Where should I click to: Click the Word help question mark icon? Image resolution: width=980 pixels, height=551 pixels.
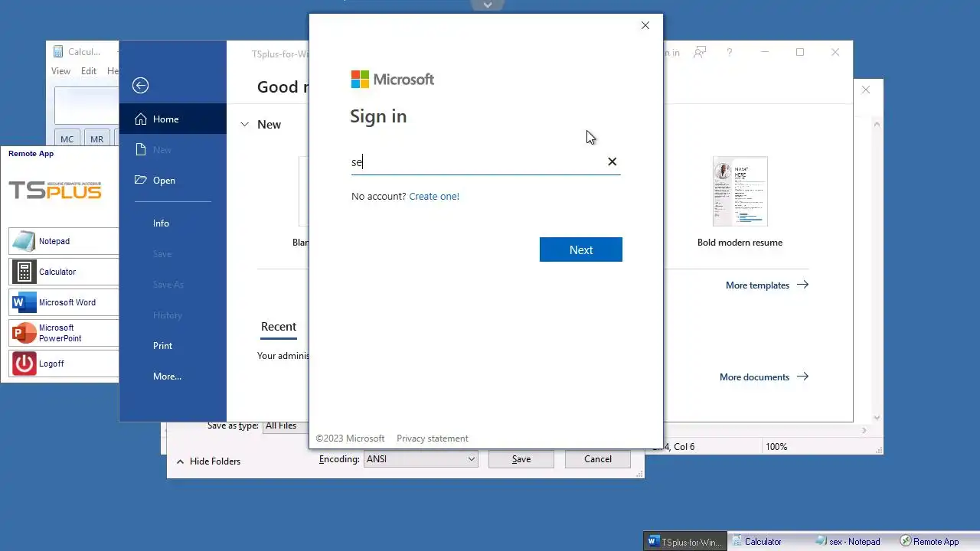[x=730, y=52]
